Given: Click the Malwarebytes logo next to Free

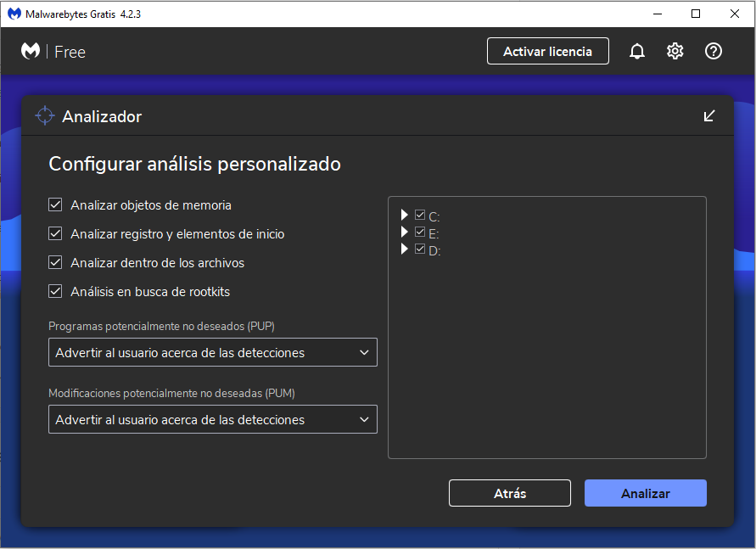Looking at the screenshot, I should click(x=31, y=51).
